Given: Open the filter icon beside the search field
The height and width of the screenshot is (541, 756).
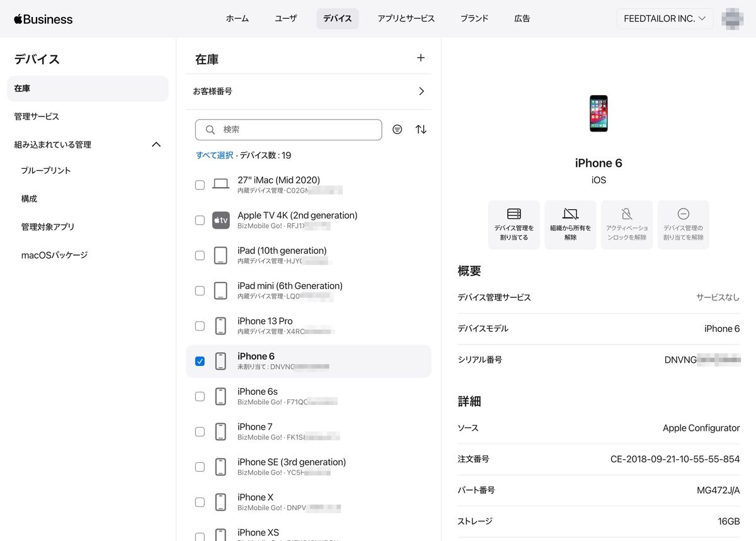Looking at the screenshot, I should [397, 129].
